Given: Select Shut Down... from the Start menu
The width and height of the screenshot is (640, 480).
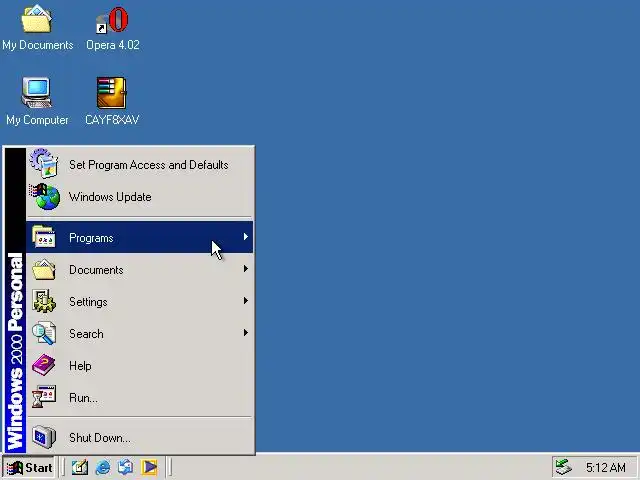Looking at the screenshot, I should click(x=140, y=437).
